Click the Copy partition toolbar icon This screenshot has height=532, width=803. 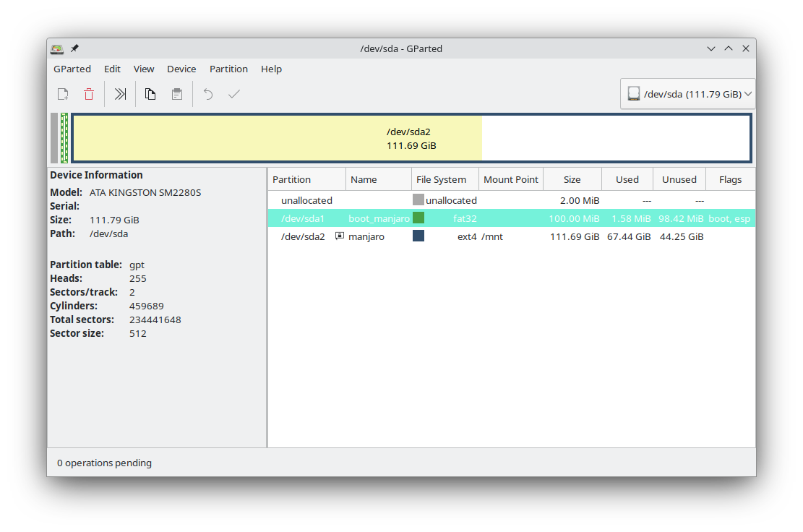coord(150,94)
